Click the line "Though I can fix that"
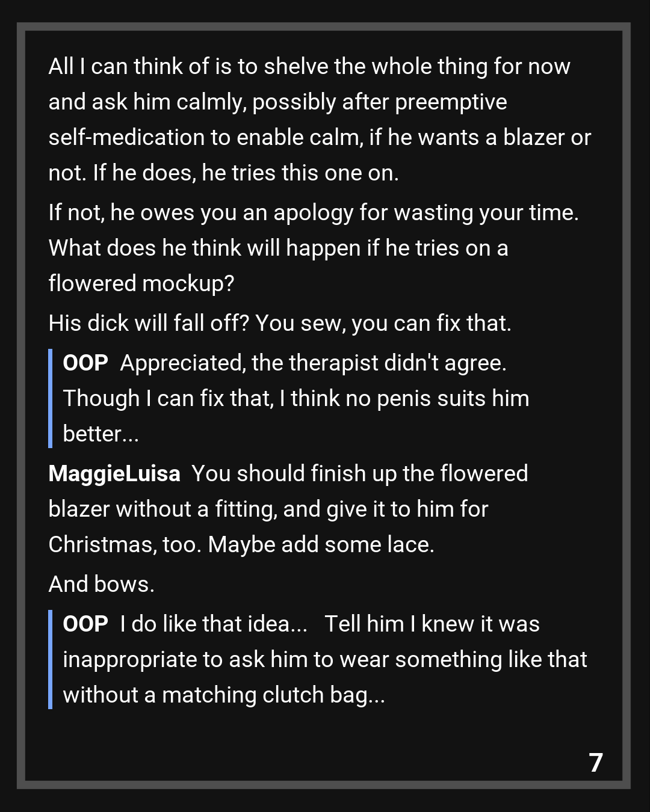Viewport: 650px width, 812px height. 296,398
